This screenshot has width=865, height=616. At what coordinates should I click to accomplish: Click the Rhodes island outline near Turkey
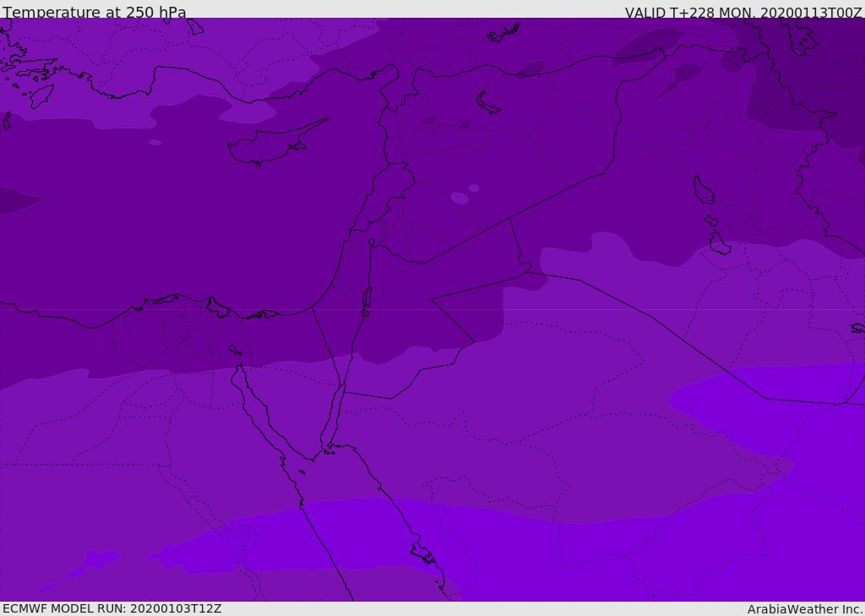(x=41, y=96)
